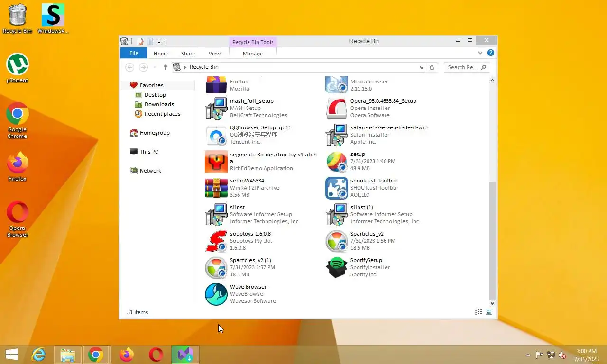Click the file list vertical scrollbar thumb
The height and width of the screenshot is (364, 607).
492,240
